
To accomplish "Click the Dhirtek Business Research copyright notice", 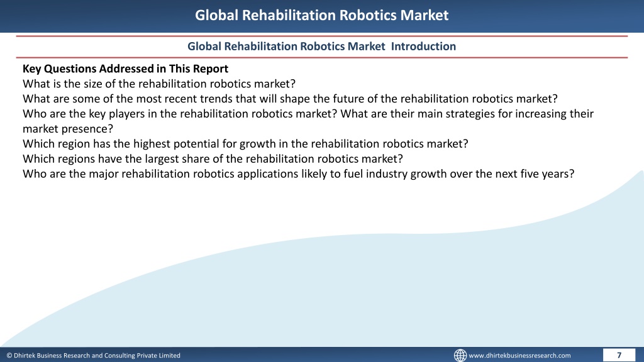I will (x=93, y=356).
